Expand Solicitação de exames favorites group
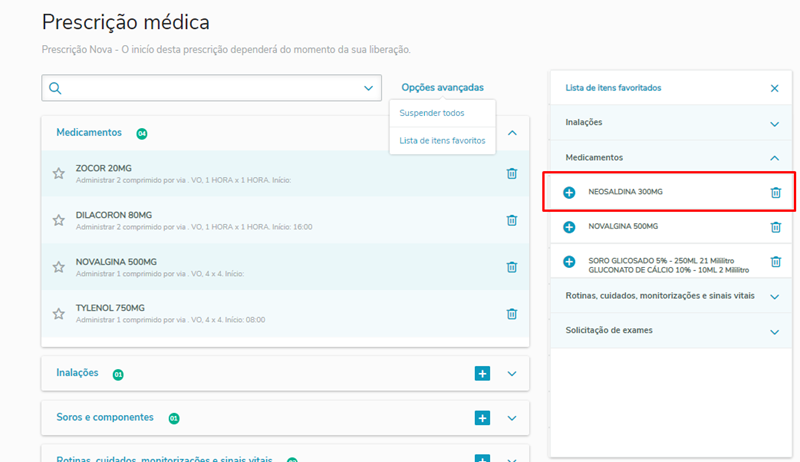This screenshot has height=462, width=800. pos(774,332)
